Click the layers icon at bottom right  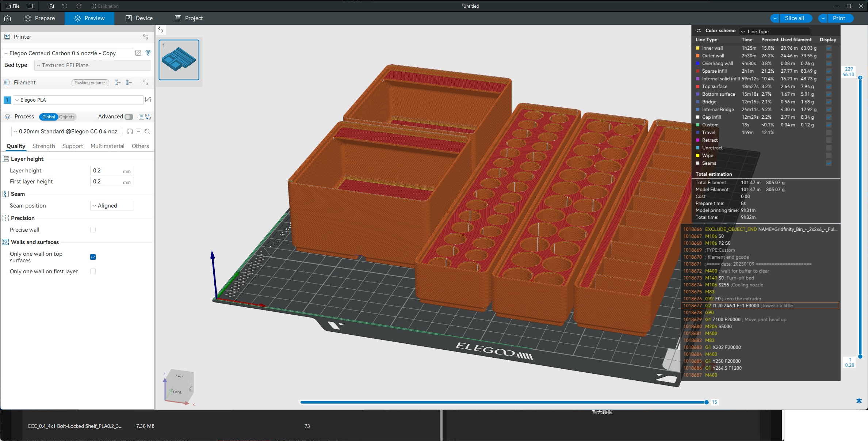[x=859, y=401]
